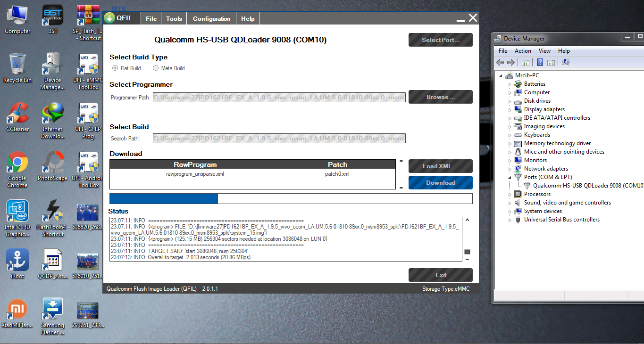Expand Processors node
This screenshot has height=344, width=644.
pyautogui.click(x=510, y=194)
